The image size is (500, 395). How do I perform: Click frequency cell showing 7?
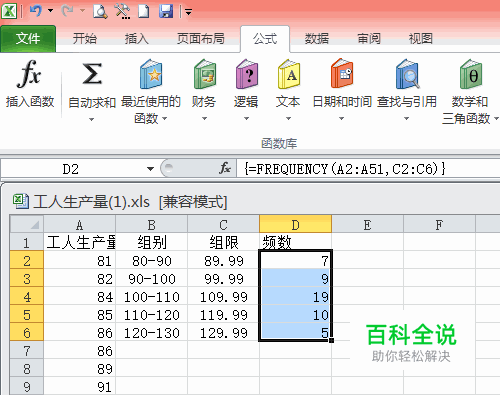(x=295, y=260)
